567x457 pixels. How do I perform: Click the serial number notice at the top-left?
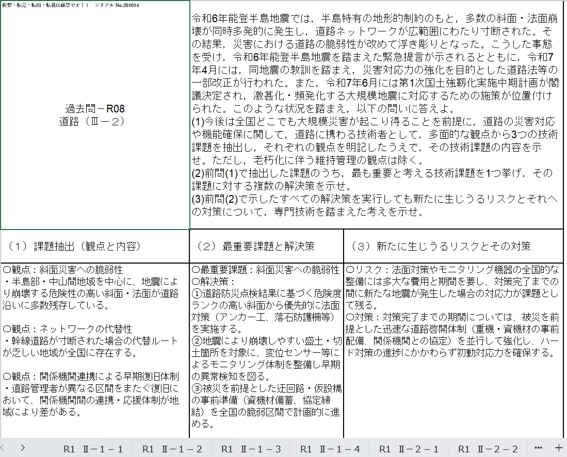pyautogui.click(x=71, y=5)
